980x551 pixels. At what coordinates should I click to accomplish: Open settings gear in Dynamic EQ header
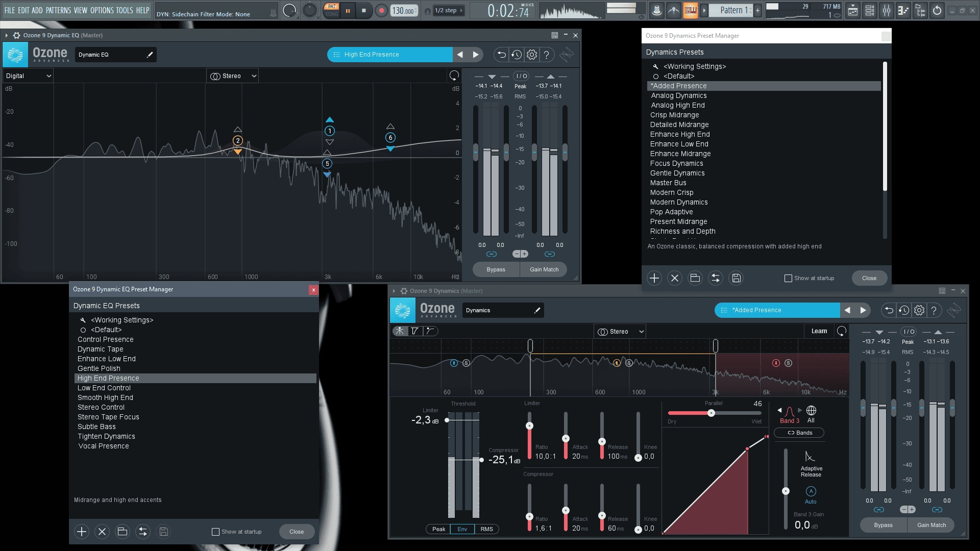532,55
